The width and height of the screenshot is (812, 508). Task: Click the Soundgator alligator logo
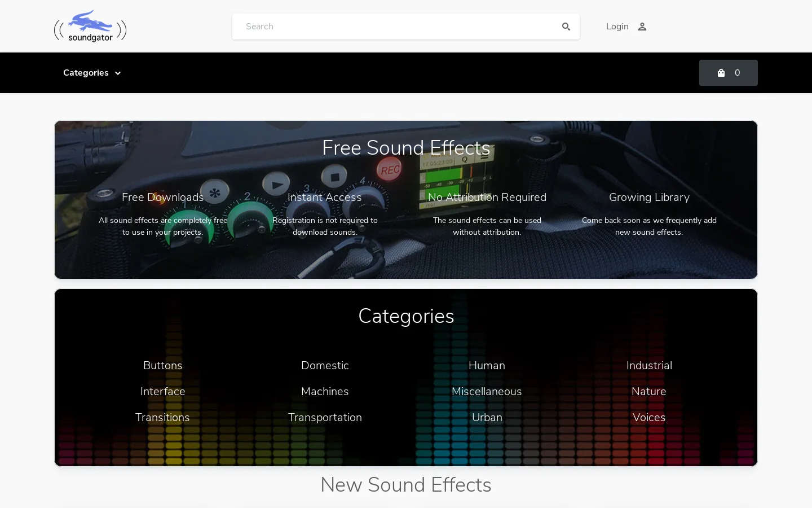90,26
